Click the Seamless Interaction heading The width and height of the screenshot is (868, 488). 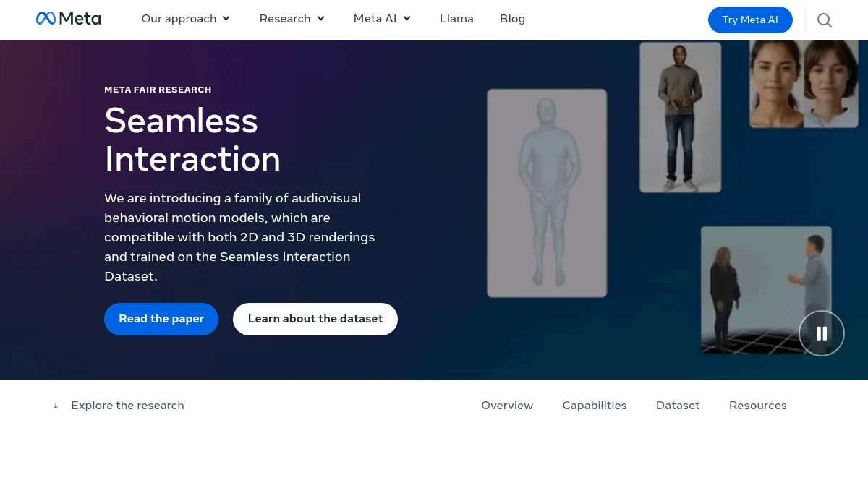pyautogui.click(x=192, y=140)
